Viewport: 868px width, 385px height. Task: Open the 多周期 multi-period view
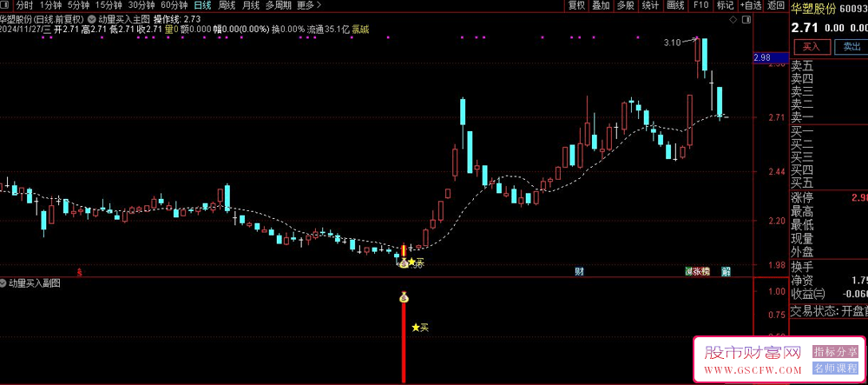tap(278, 5)
